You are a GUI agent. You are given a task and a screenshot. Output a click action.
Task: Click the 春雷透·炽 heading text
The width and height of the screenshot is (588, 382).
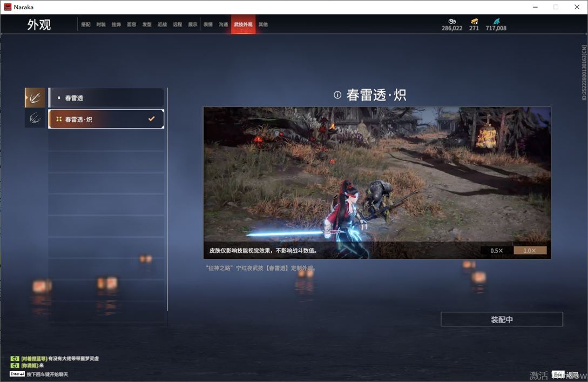coord(376,95)
